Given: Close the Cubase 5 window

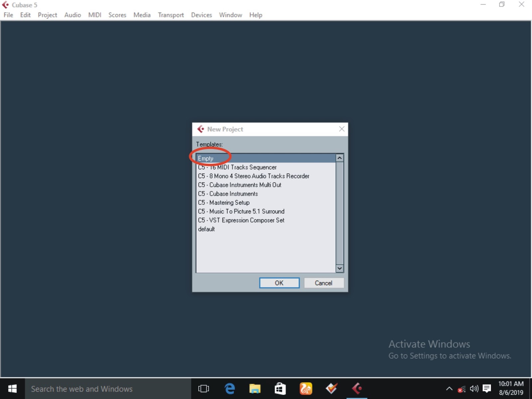Looking at the screenshot, I should coord(521,5).
